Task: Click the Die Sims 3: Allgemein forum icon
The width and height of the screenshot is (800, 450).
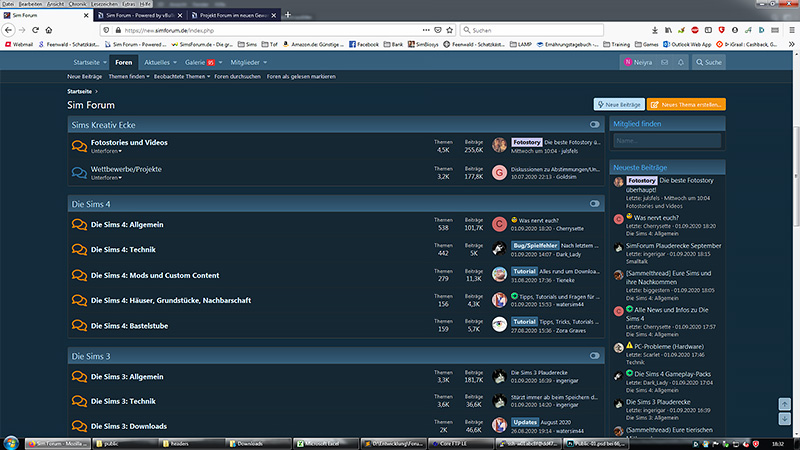Action: pyautogui.click(x=79, y=377)
